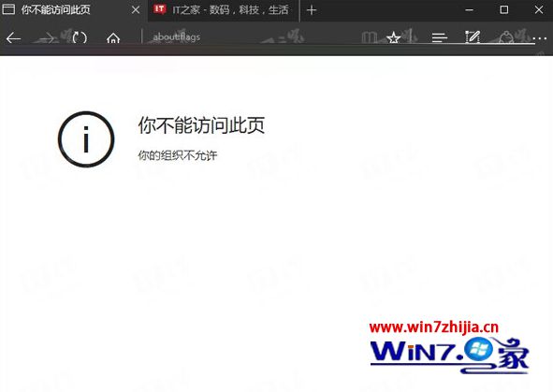Close the Edge browser window
Viewport: 553px width, 392px height.
coord(539,9)
